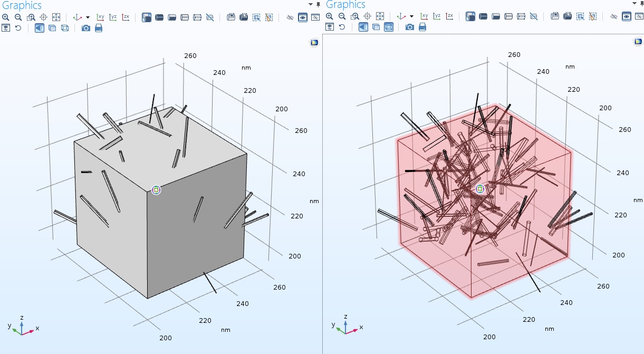Activate Zoom Box in left Graphics toolbar
Image resolution: width=644 pixels, height=354 pixels.
pyautogui.click(x=31, y=17)
